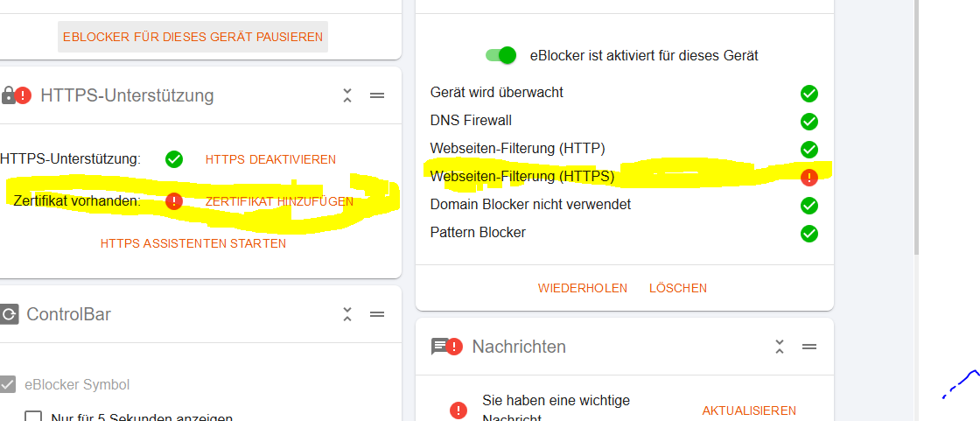This screenshot has height=421, width=980.
Task: Start the HTTPS Assistenten
Action: tap(193, 243)
